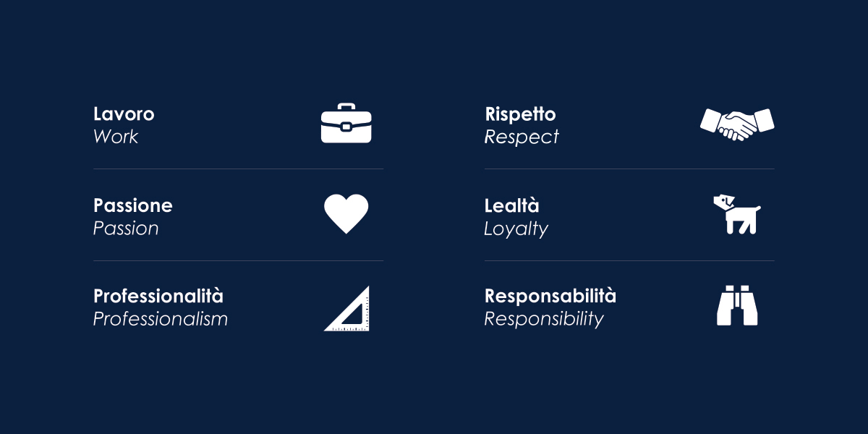The height and width of the screenshot is (434, 868).
Task: Click the binoculars icon beside Responsabilità
Action: 737,306
